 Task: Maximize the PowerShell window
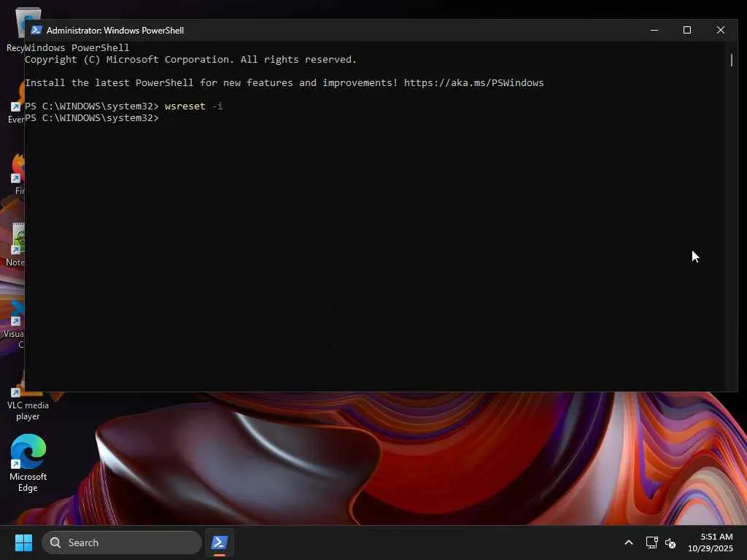pos(687,30)
